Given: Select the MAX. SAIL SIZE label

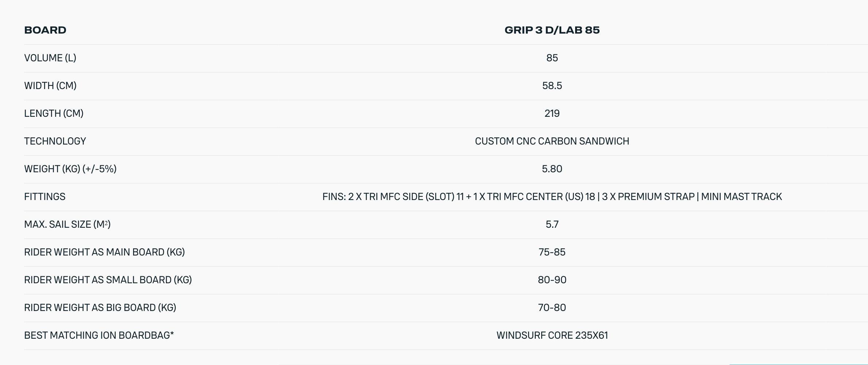Looking at the screenshot, I should coord(67,224).
